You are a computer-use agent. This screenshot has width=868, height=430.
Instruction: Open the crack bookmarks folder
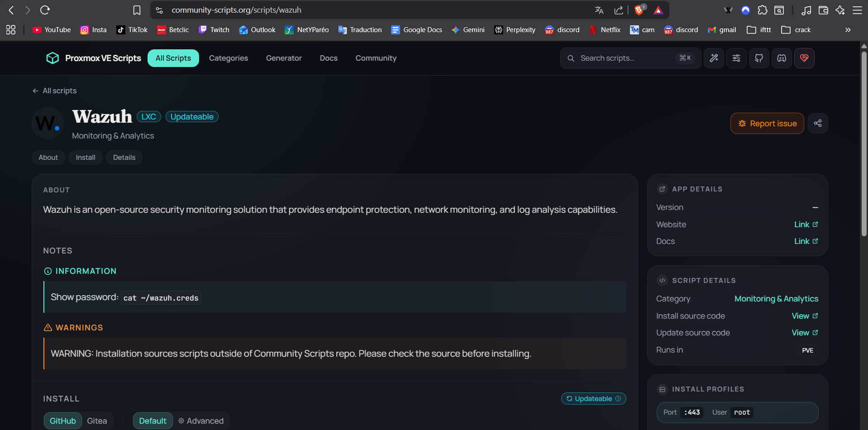coord(796,30)
